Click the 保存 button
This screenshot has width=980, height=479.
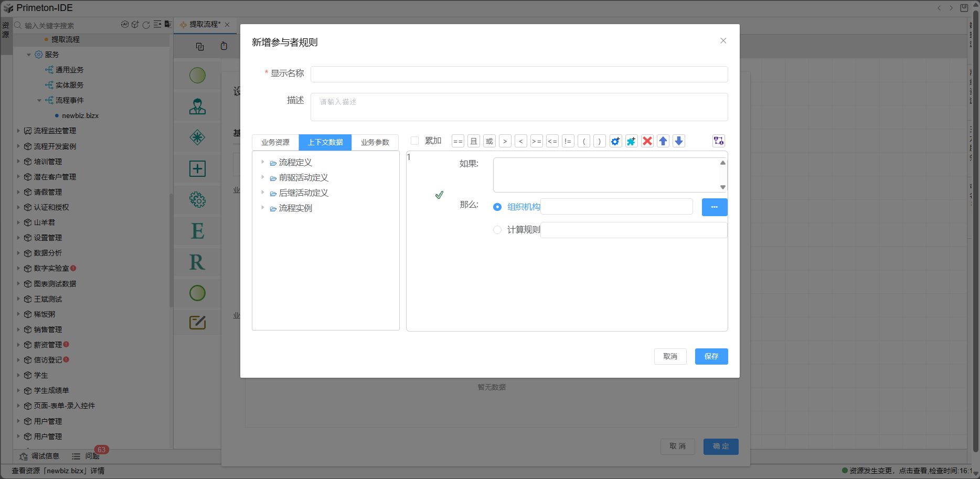[711, 356]
